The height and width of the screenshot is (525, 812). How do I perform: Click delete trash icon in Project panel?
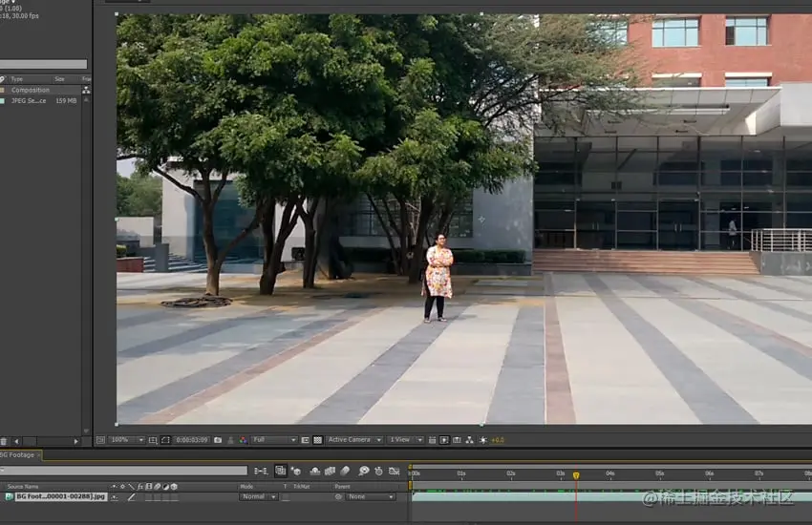(4, 441)
